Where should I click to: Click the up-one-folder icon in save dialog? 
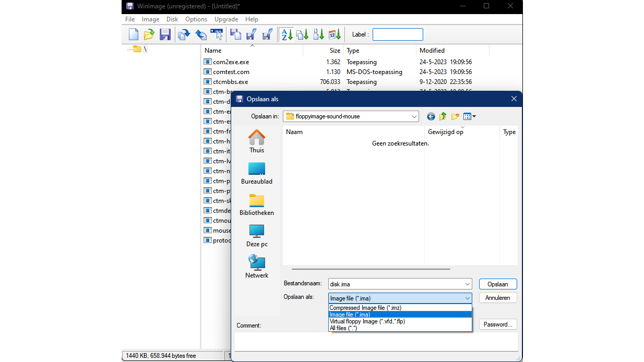(x=443, y=116)
